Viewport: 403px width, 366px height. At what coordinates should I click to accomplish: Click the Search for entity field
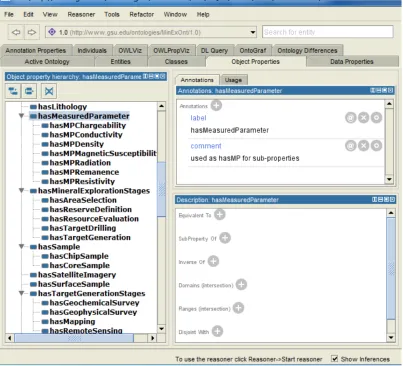coord(328,32)
